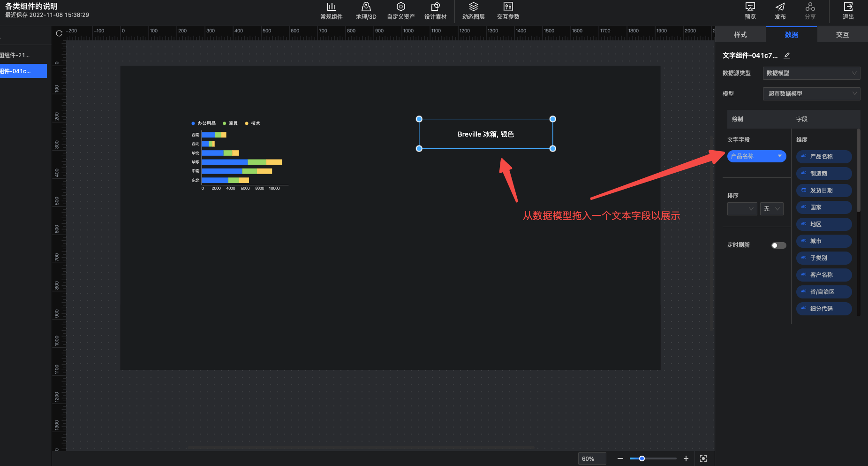
Task: Open the 地理/3D components menu
Action: click(x=366, y=11)
